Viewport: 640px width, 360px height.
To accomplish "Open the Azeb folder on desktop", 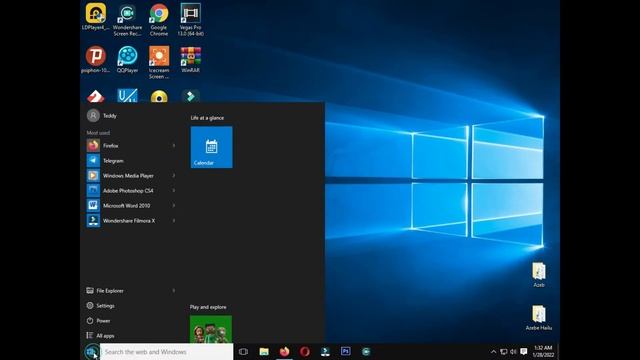I will [539, 275].
